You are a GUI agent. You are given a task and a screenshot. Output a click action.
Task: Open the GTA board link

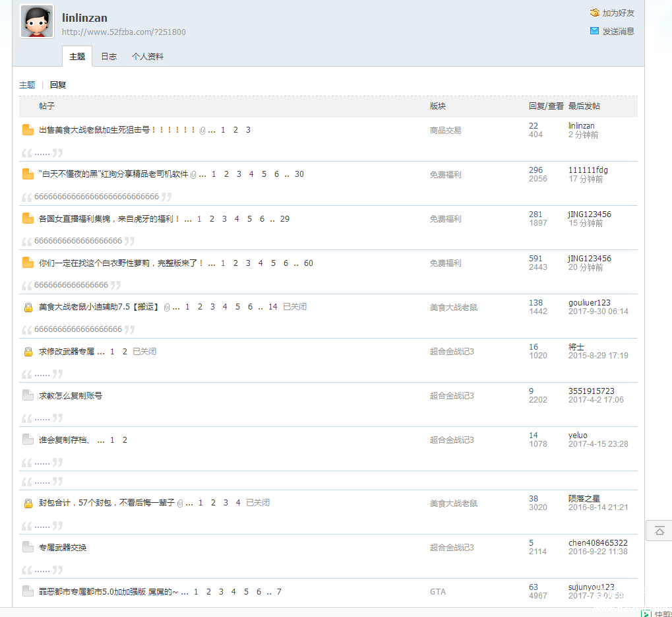(438, 592)
